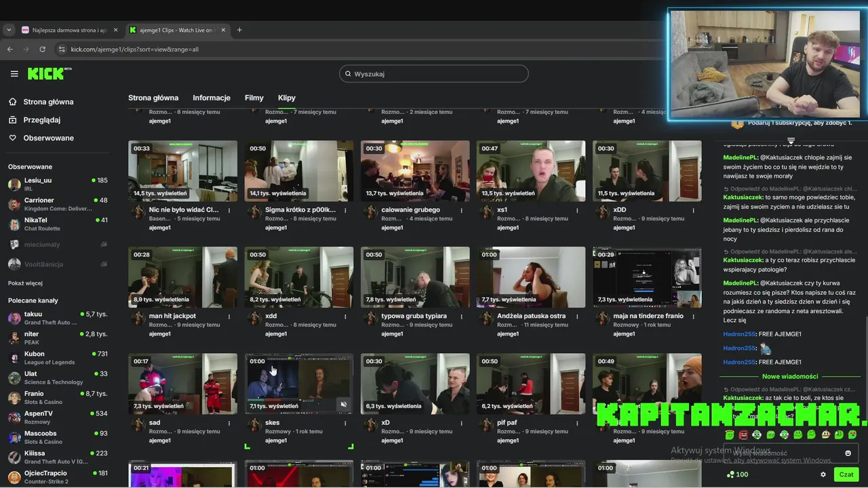Image resolution: width=868 pixels, height=488 pixels.
Task: Open recommended channel AspenTV
Action: (x=58, y=417)
